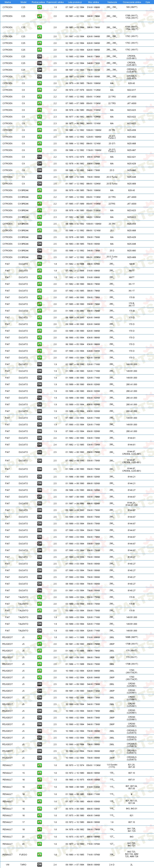This screenshot has height=868, width=154.
Task: Click engine code 'M22-621' cell
Action: (132, 157)
